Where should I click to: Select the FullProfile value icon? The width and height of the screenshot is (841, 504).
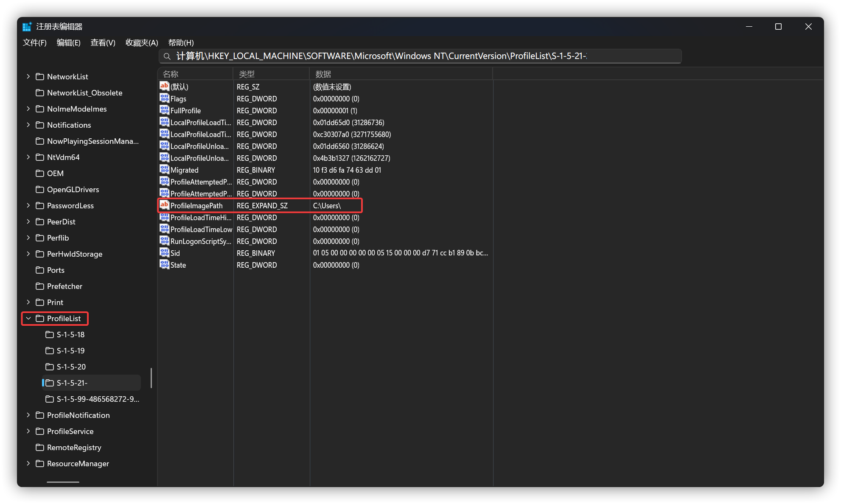[x=164, y=110]
